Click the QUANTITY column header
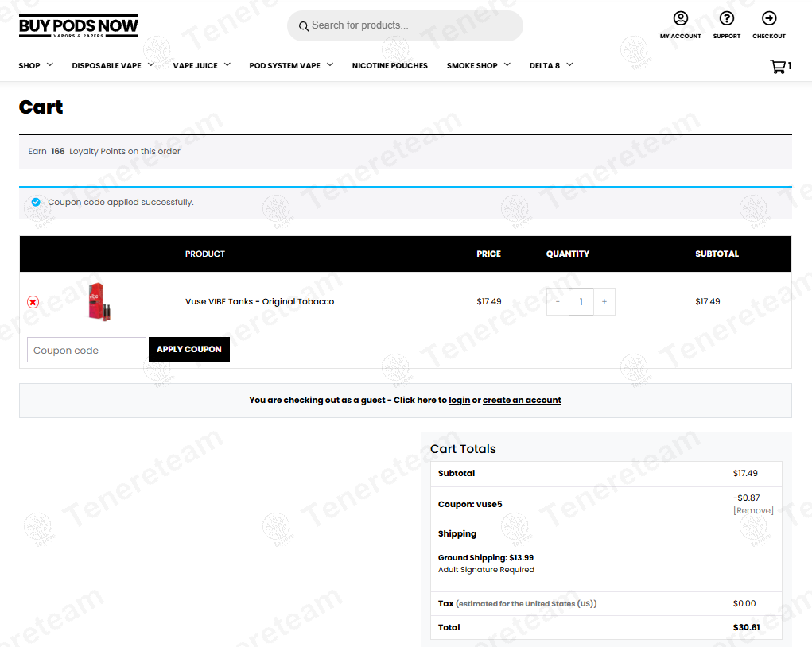 (x=568, y=254)
